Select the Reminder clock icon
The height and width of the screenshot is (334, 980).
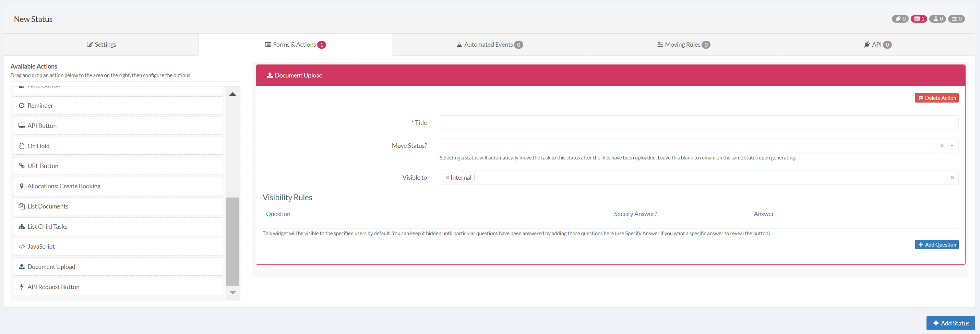tap(22, 105)
